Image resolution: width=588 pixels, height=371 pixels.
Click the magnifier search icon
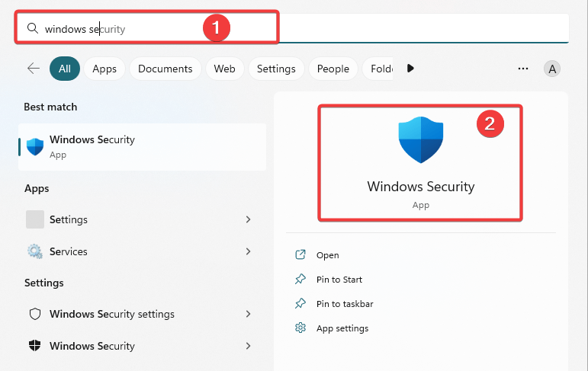(x=33, y=28)
